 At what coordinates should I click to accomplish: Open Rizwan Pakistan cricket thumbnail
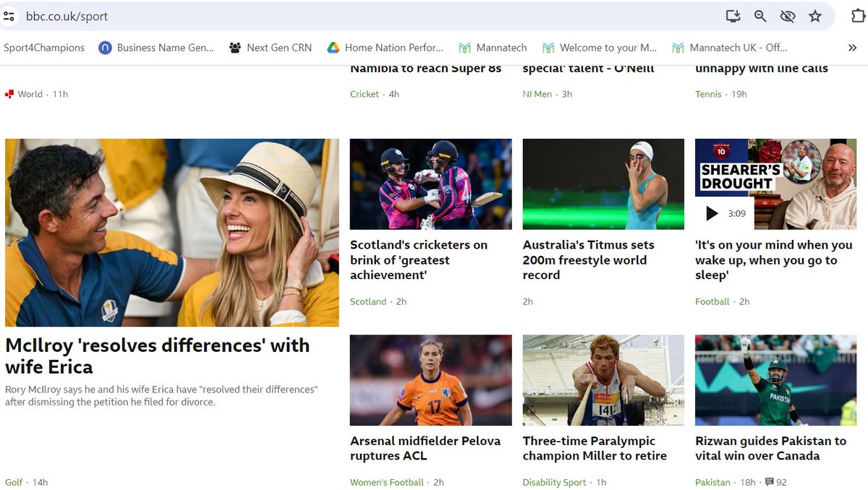point(775,380)
